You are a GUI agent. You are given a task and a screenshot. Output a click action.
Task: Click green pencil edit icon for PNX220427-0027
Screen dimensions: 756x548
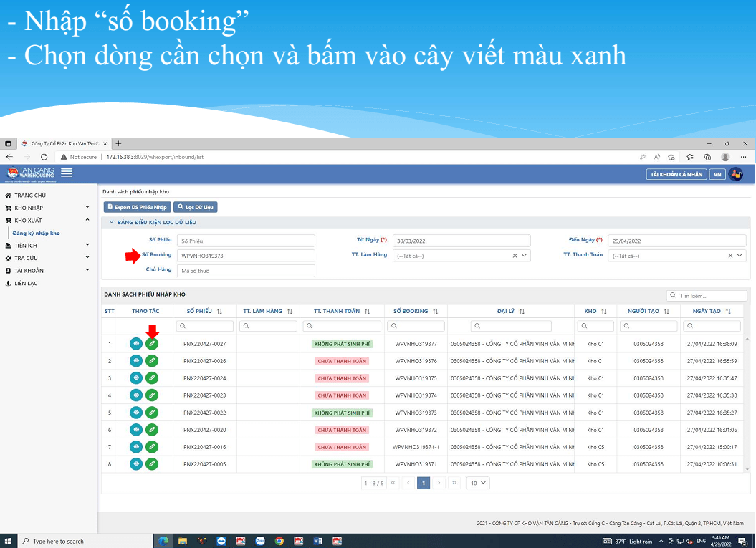(152, 344)
